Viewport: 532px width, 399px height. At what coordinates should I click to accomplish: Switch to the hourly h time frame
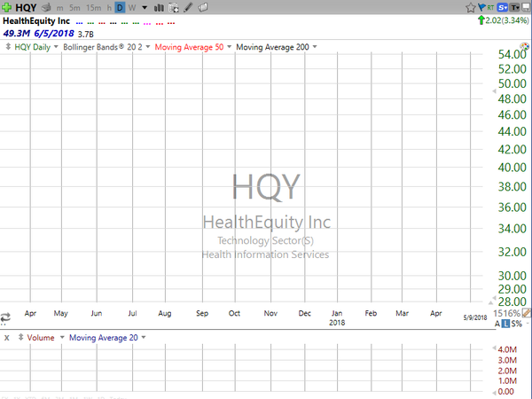[109, 7]
